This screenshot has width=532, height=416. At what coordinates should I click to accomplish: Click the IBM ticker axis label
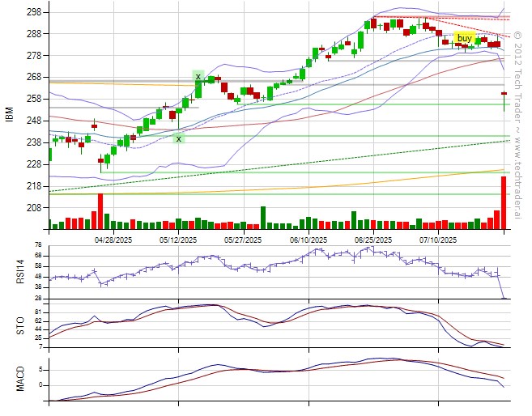tap(10, 114)
